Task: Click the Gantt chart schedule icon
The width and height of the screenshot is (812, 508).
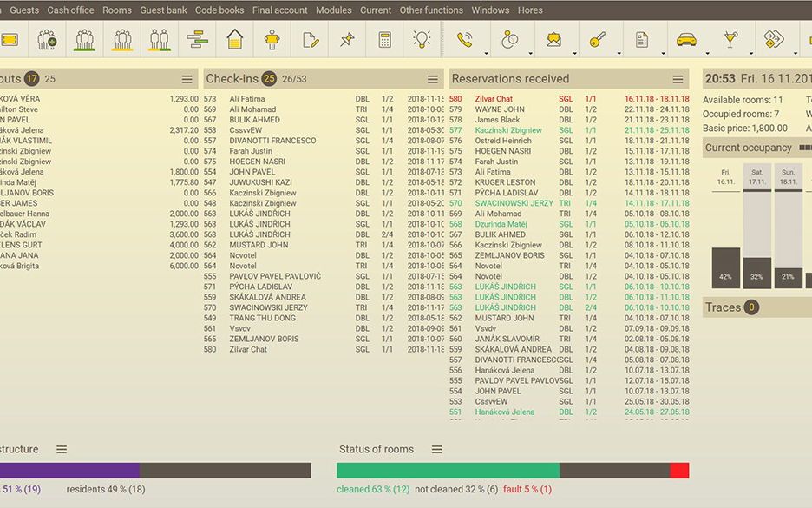Action: [197, 40]
